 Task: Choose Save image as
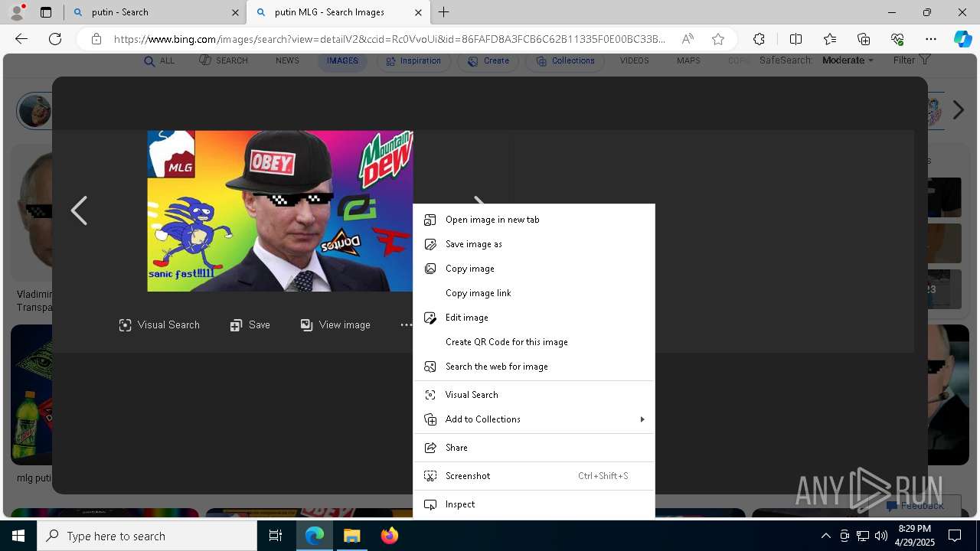pyautogui.click(x=534, y=244)
